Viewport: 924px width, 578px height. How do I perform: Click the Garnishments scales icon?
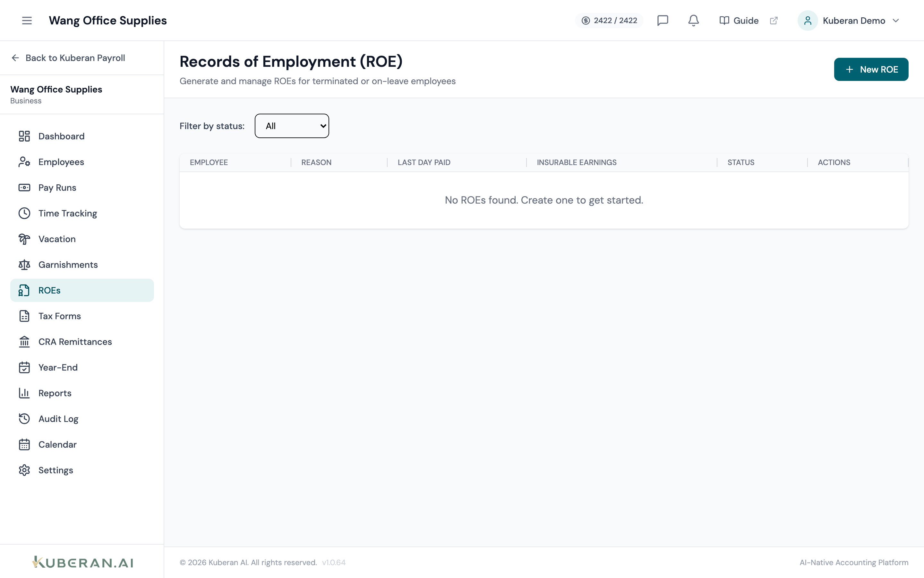pyautogui.click(x=24, y=265)
